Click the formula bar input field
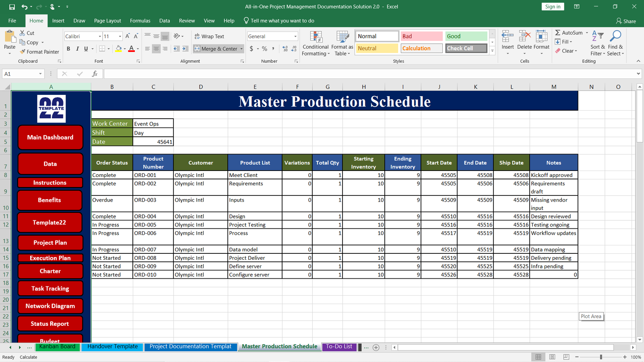The image size is (644, 362). (x=370, y=74)
